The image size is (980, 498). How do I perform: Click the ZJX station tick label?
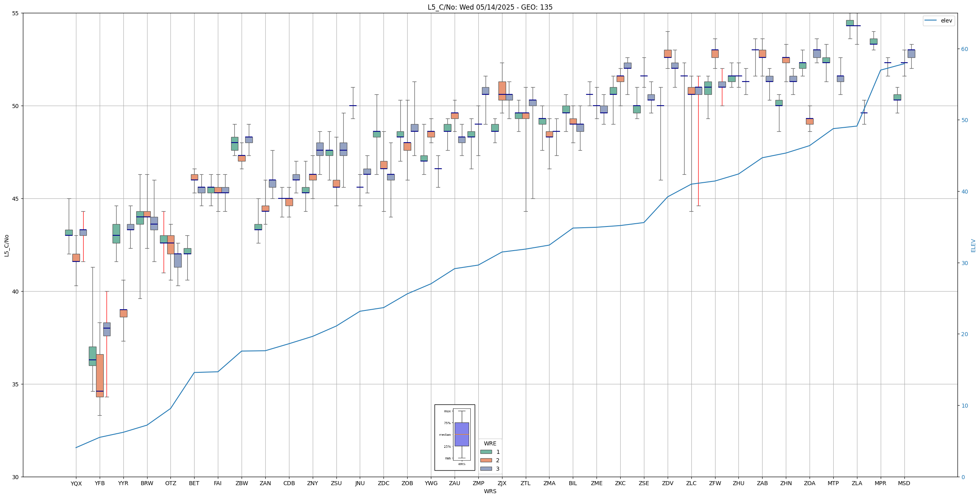(502, 484)
